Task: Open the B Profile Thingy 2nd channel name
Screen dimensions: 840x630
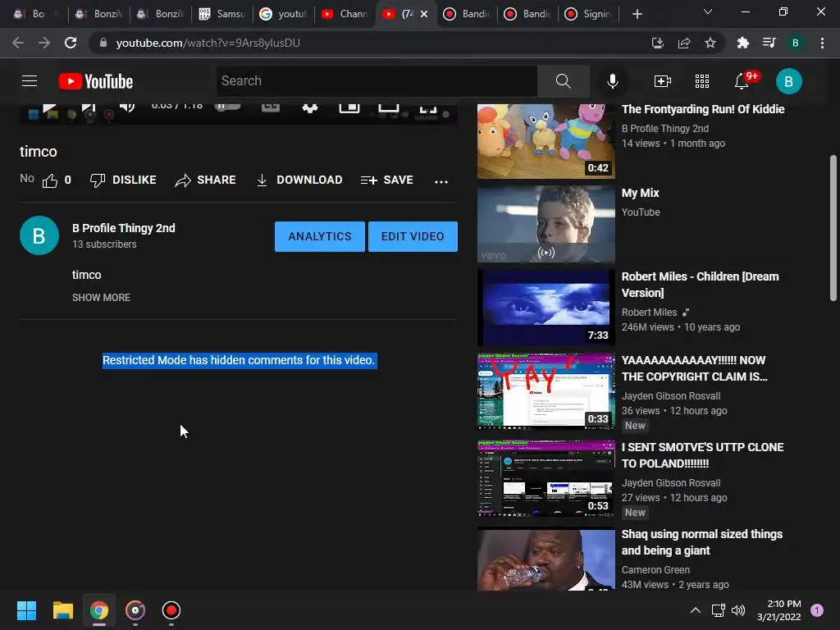Action: [x=124, y=228]
